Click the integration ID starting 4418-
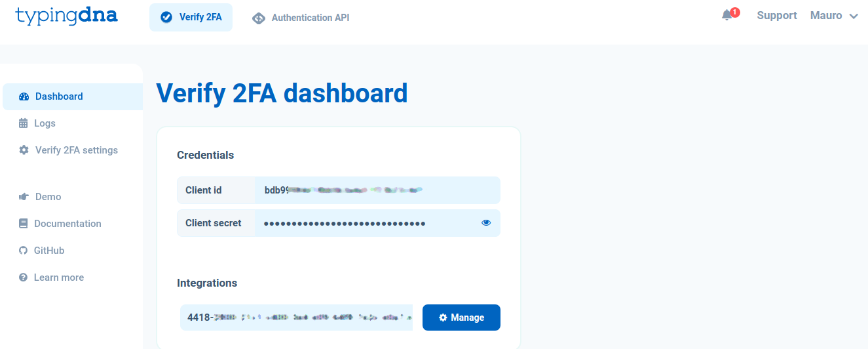868x349 pixels. pyautogui.click(x=296, y=318)
